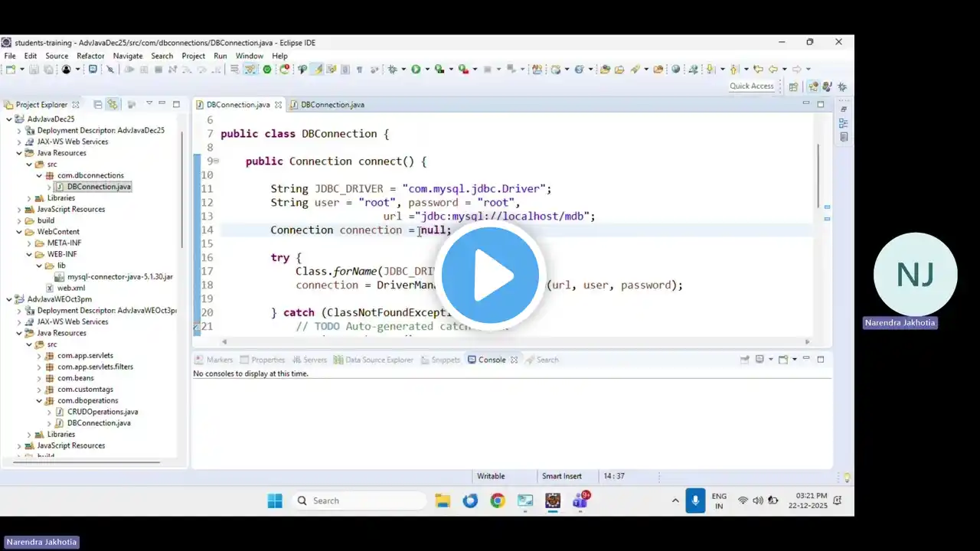The height and width of the screenshot is (551, 980).
Task: Collapse the lib folder under WEB-INF
Action: [x=39, y=266]
